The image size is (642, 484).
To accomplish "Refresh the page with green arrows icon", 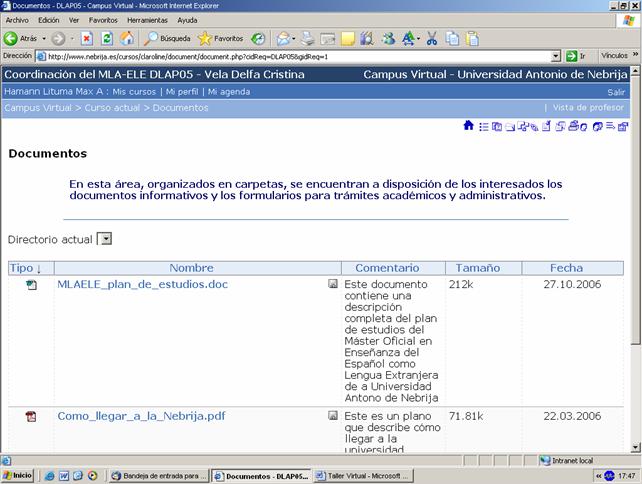I will (107, 39).
